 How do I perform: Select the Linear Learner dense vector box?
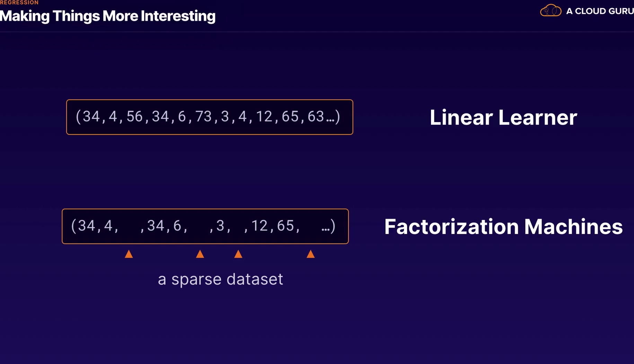tap(210, 117)
